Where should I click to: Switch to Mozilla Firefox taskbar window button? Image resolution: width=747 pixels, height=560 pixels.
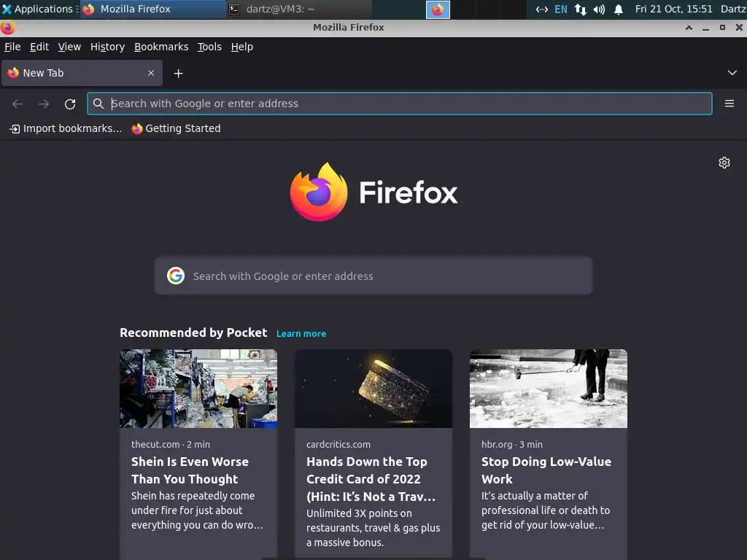point(152,9)
